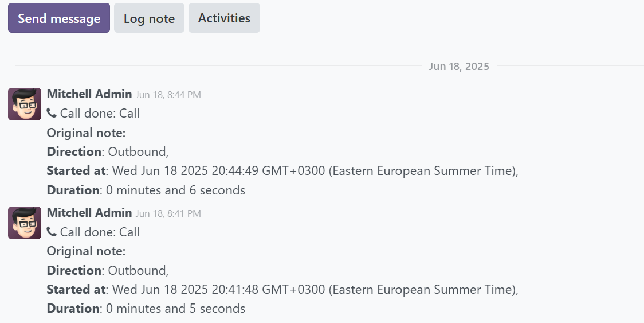This screenshot has width=644, height=323.
Task: Click the Jun 18, 2025 date separator
Action: [458, 67]
